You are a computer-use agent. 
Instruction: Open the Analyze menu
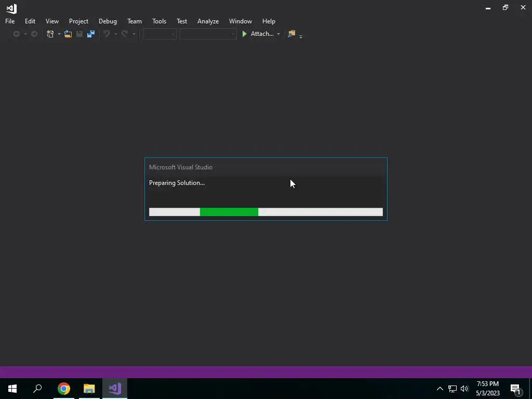click(x=208, y=21)
